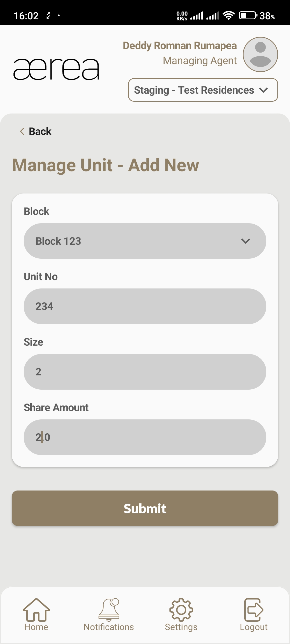Focus the Unit No field showing 234

[x=145, y=306]
